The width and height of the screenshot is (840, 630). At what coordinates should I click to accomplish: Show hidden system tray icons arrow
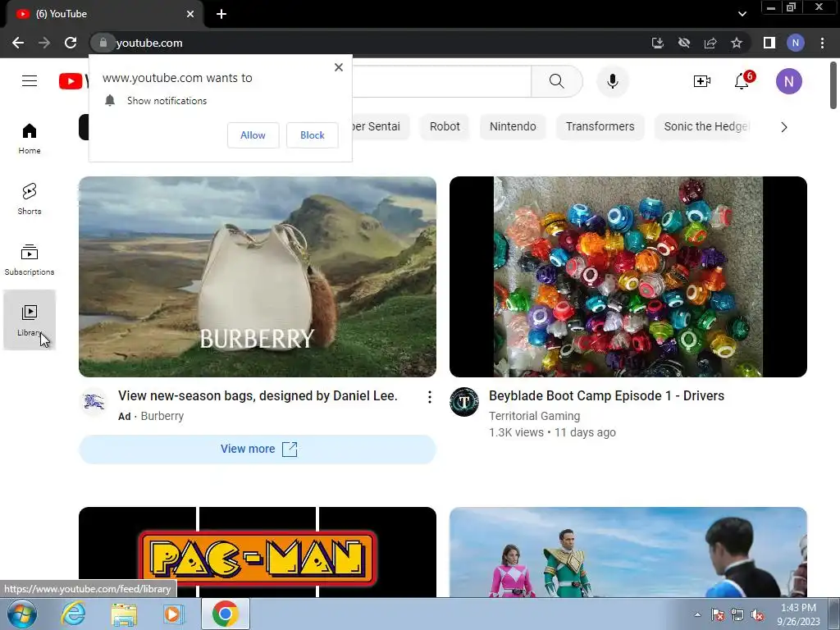coord(697,614)
